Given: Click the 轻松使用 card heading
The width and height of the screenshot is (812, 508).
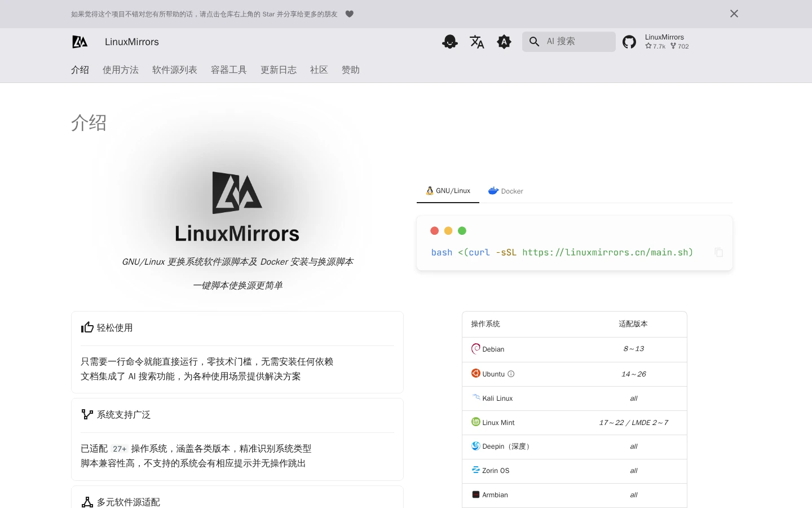Looking at the screenshot, I should [x=115, y=327].
